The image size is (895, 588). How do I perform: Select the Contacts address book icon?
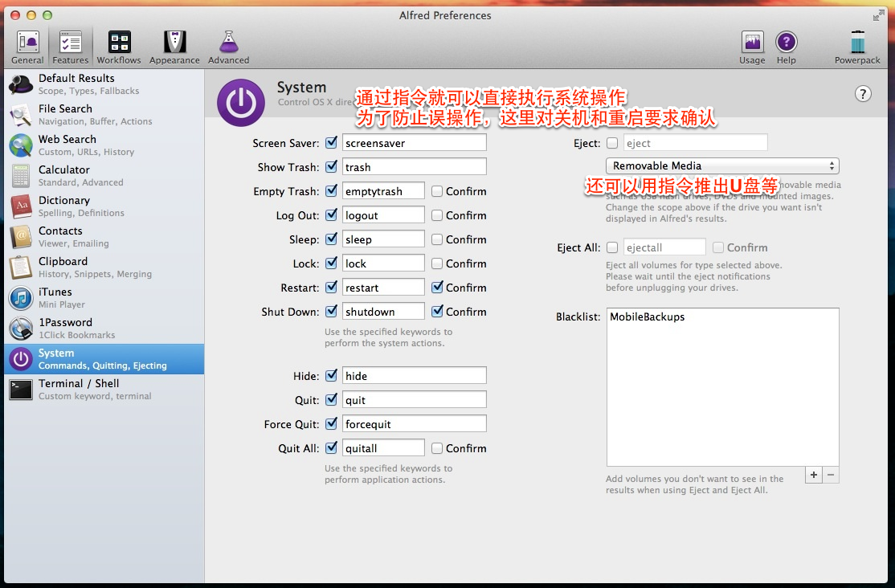(21, 237)
